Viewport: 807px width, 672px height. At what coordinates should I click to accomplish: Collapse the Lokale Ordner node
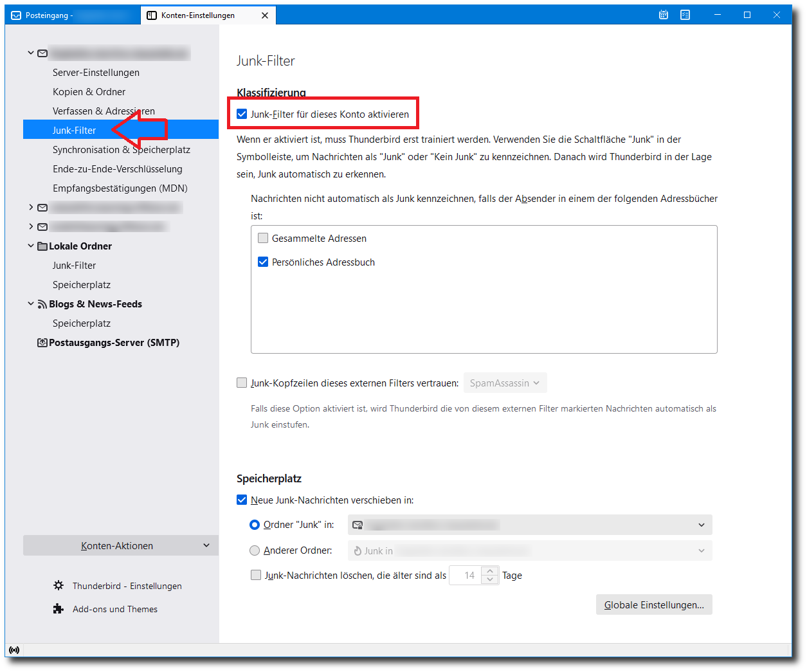point(30,246)
